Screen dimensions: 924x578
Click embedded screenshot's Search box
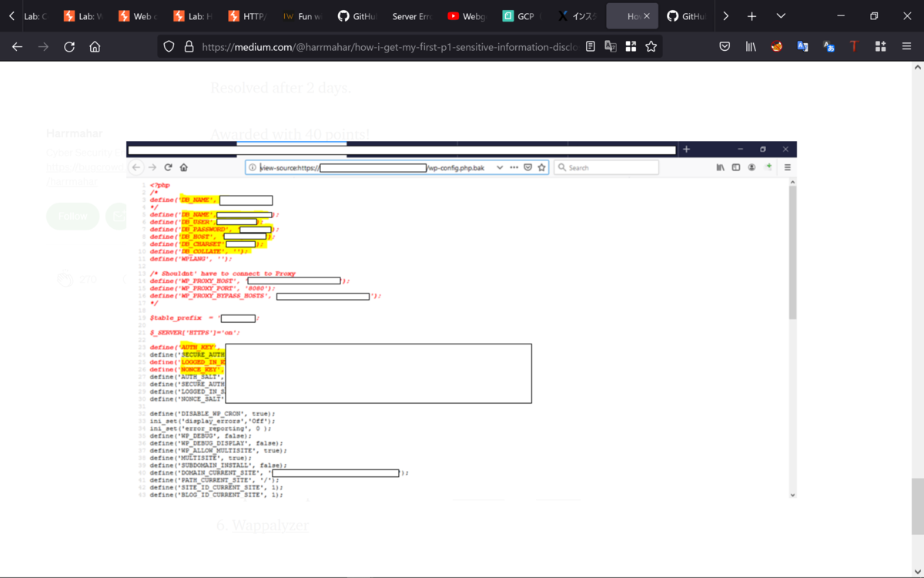(x=607, y=167)
